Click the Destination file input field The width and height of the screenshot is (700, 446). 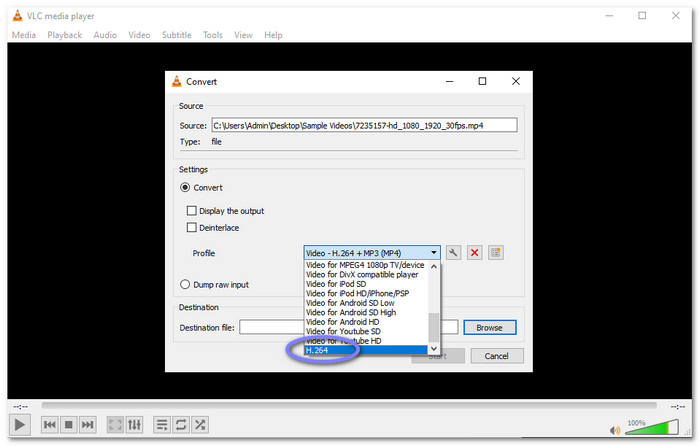click(348, 327)
